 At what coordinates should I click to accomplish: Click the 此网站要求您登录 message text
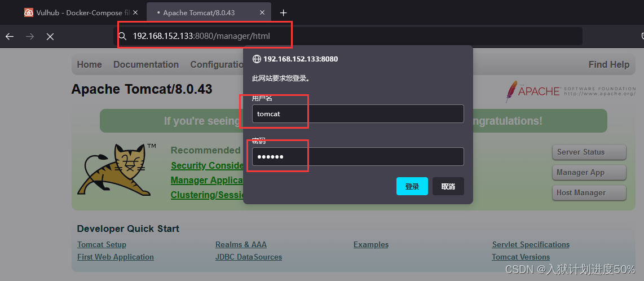pos(281,78)
